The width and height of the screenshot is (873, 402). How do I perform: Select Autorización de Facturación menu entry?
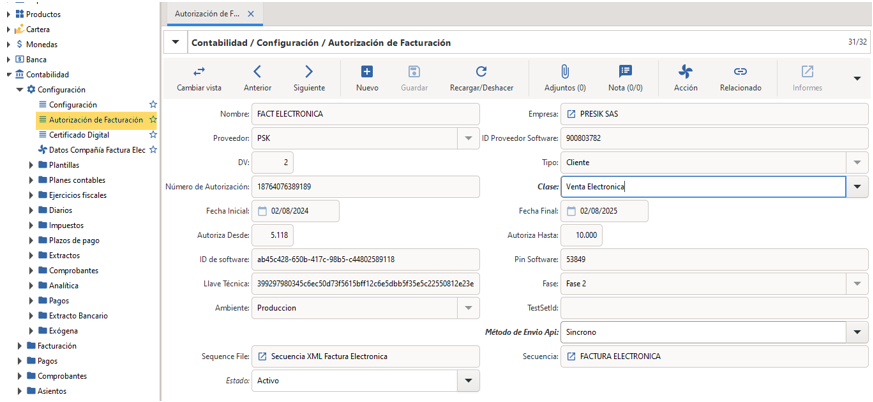coord(96,120)
